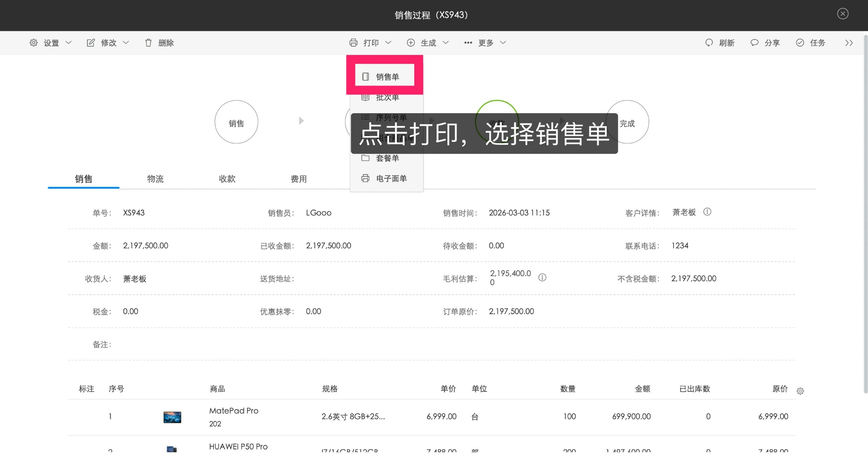Open the 设置 settings gear icon

pyautogui.click(x=33, y=42)
